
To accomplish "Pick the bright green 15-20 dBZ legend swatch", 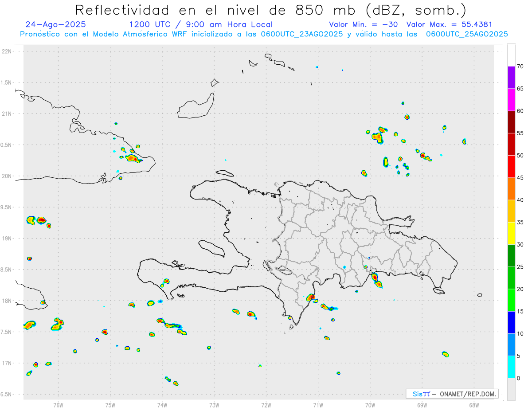I will [x=512, y=300].
